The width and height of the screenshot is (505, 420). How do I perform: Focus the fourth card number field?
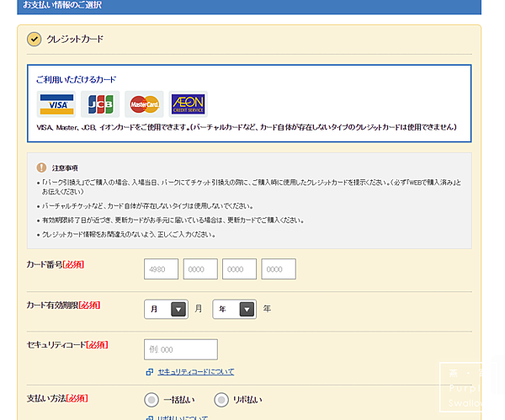pos(279,269)
